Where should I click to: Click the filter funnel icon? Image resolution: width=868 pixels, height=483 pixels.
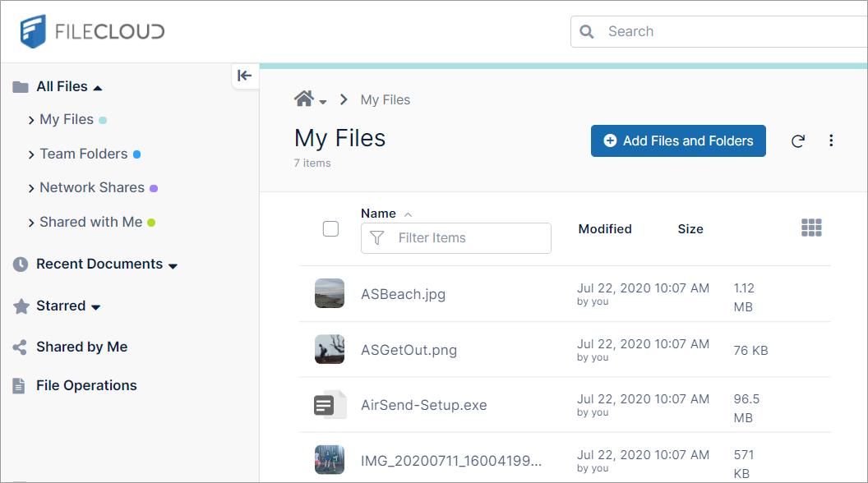tap(376, 237)
